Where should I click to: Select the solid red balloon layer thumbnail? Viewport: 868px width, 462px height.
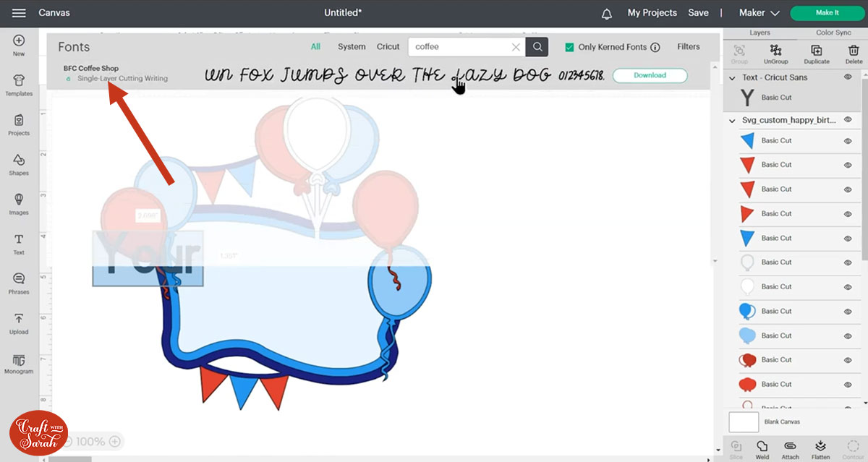pos(748,384)
